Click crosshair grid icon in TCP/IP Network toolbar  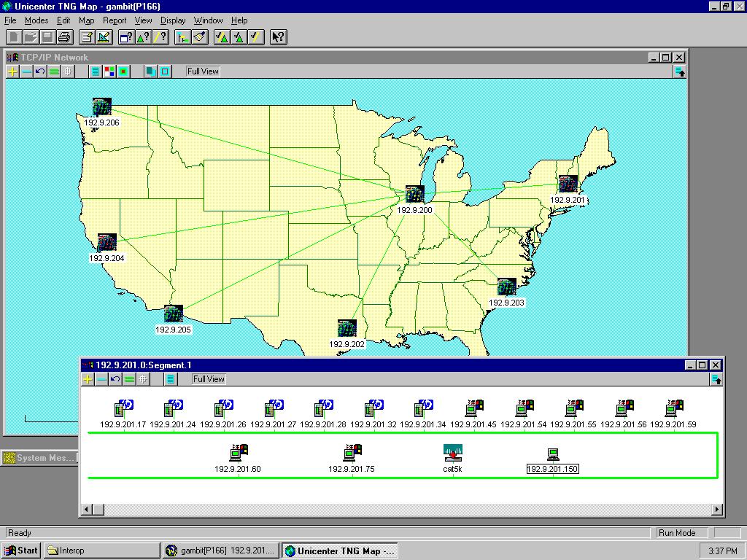[x=68, y=71]
